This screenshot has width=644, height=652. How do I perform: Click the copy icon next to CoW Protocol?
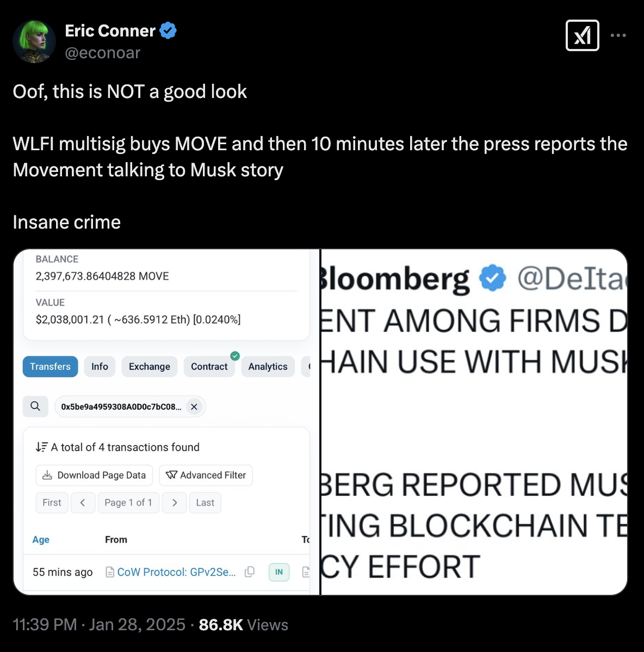(250, 572)
